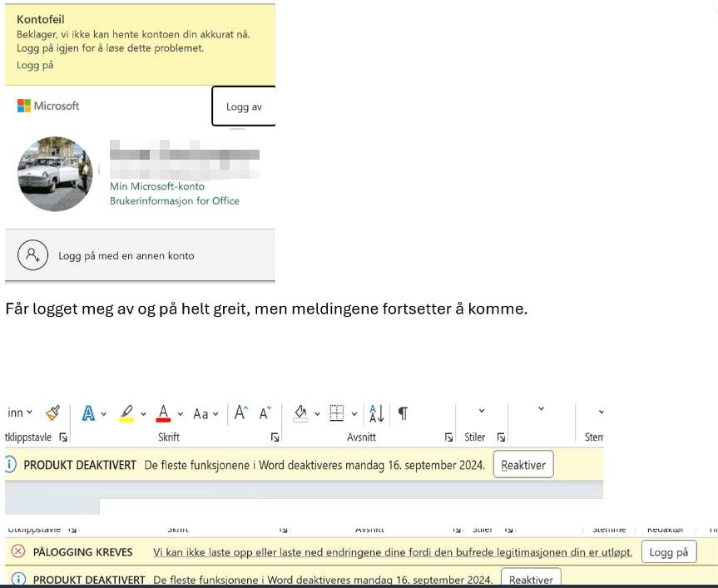Click the red error icon beside PÅLOGGING KREVES

pos(18,551)
